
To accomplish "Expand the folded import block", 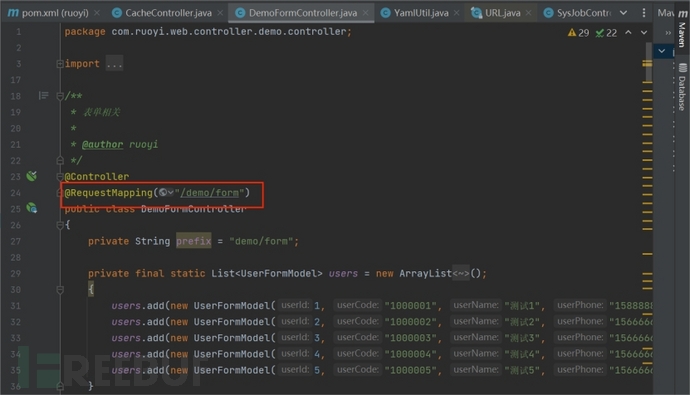I will (x=60, y=64).
